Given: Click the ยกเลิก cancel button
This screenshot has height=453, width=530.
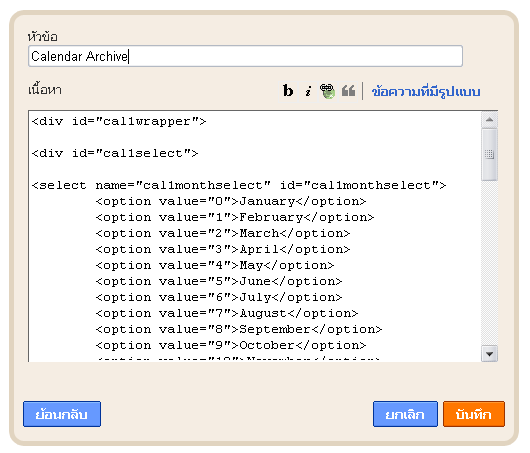Looking at the screenshot, I should click(405, 414).
